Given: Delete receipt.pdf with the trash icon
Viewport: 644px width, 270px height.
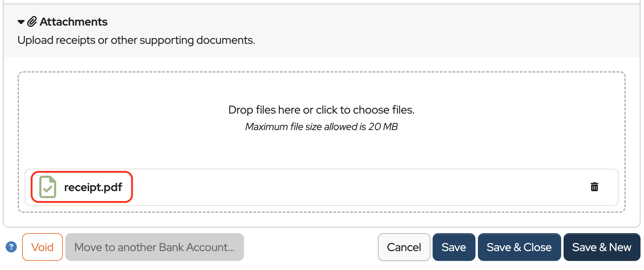Looking at the screenshot, I should (594, 187).
